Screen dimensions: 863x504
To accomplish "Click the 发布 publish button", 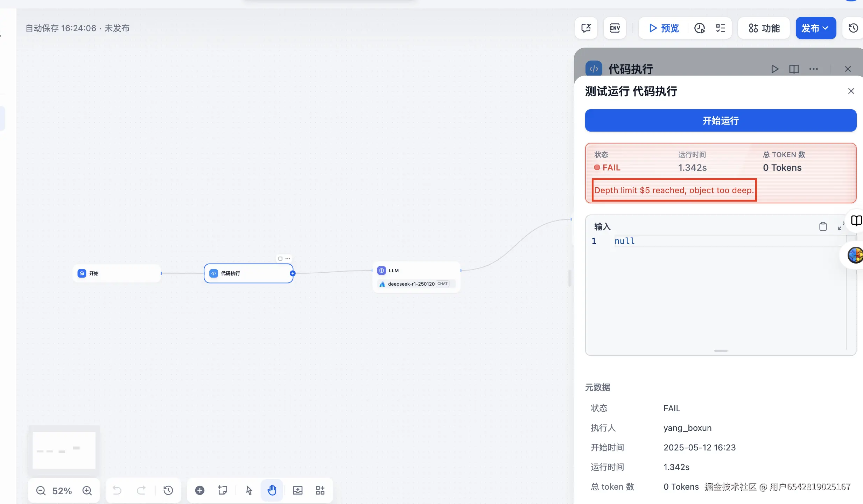I will pos(810,28).
